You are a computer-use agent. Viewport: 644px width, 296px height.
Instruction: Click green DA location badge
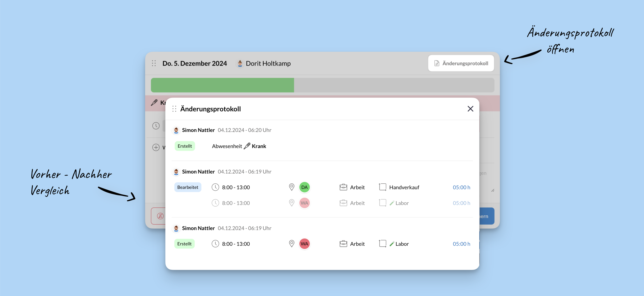click(x=304, y=187)
